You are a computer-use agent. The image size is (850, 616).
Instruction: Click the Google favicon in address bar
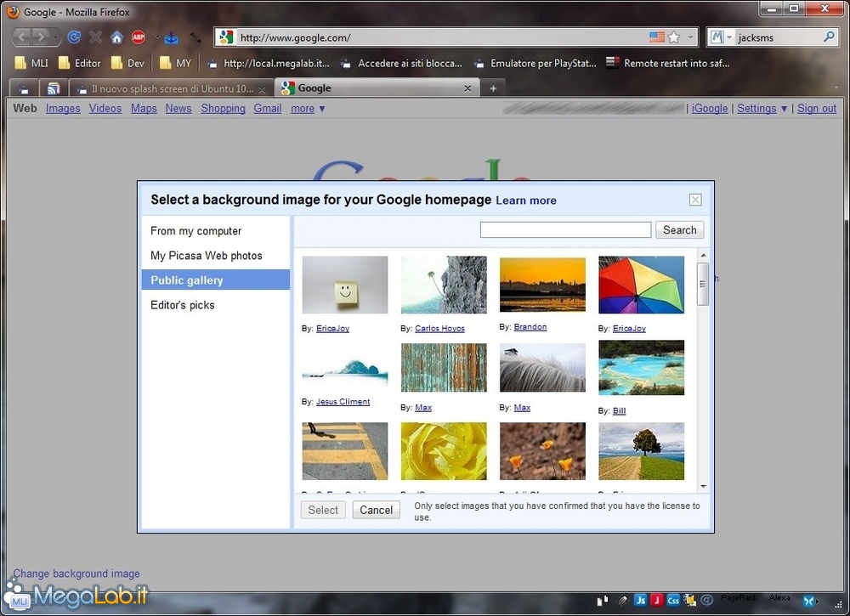pyautogui.click(x=226, y=37)
